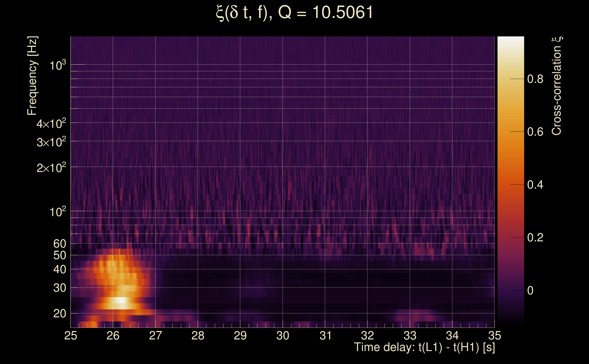This screenshot has width=589, height=364.
Task: Click the Time delay t(L1) - t(H1) axis label
Action: [x=424, y=347]
